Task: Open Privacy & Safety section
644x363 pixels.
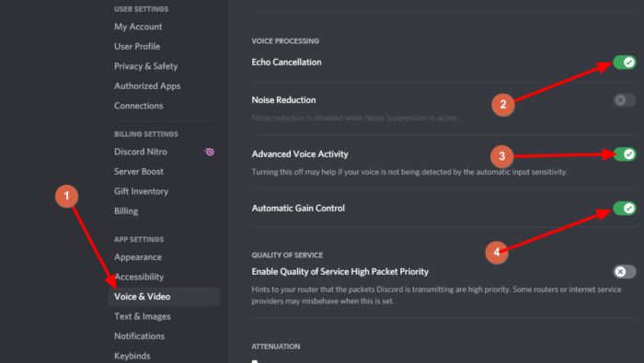Action: [145, 66]
